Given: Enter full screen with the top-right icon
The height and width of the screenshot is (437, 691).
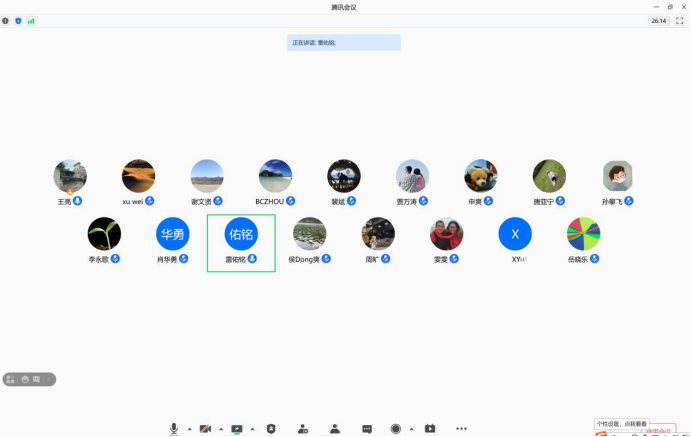Looking at the screenshot, I should [x=680, y=20].
